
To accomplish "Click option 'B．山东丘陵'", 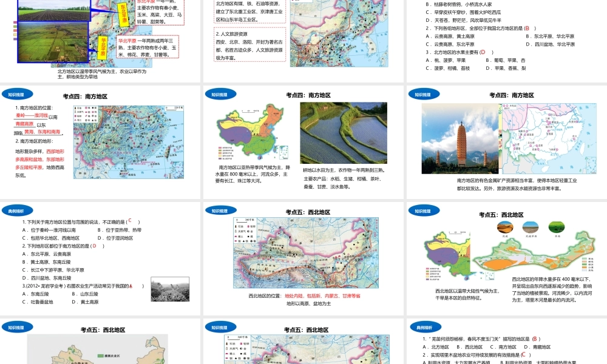I will [85, 294].
